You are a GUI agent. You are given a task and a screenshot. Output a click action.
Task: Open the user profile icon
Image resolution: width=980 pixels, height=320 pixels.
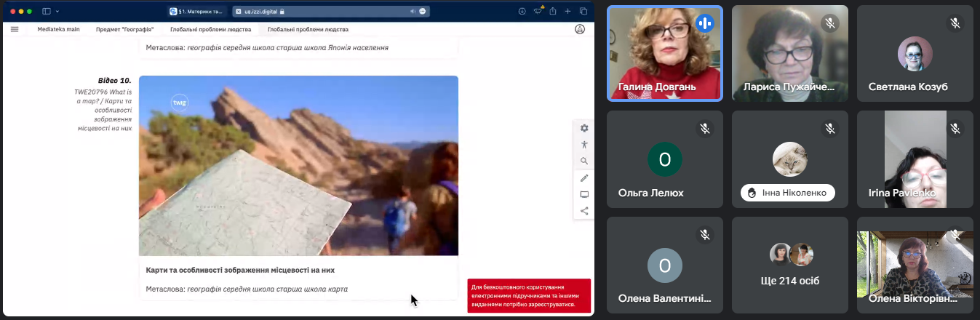(580, 29)
